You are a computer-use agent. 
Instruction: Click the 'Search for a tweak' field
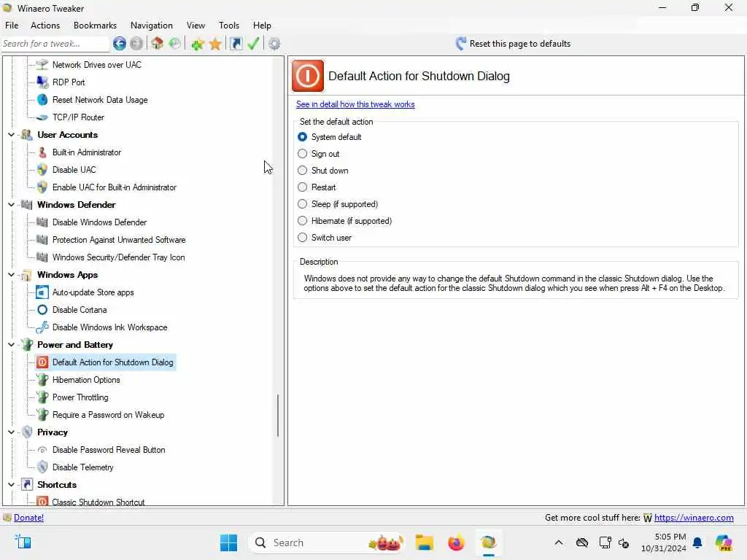[x=55, y=44]
